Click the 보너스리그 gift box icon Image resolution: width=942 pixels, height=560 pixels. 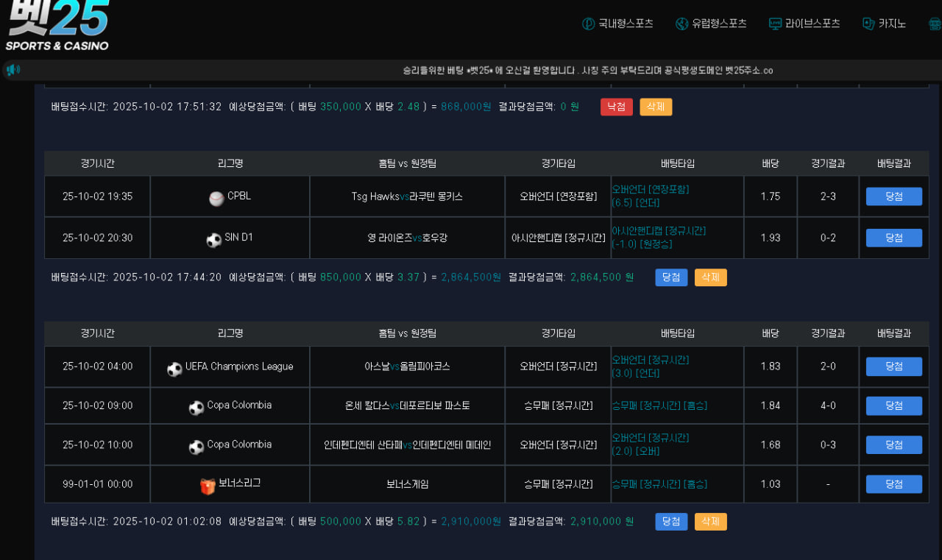coord(208,486)
